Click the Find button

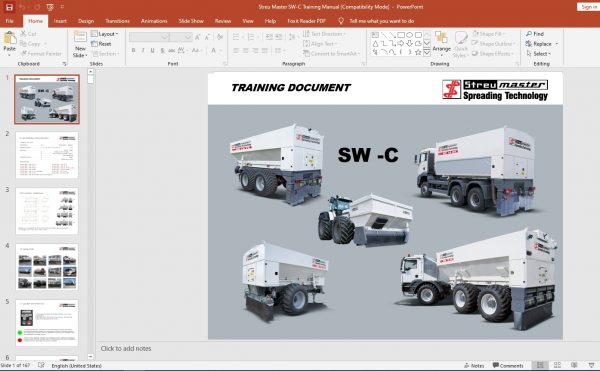pos(535,34)
